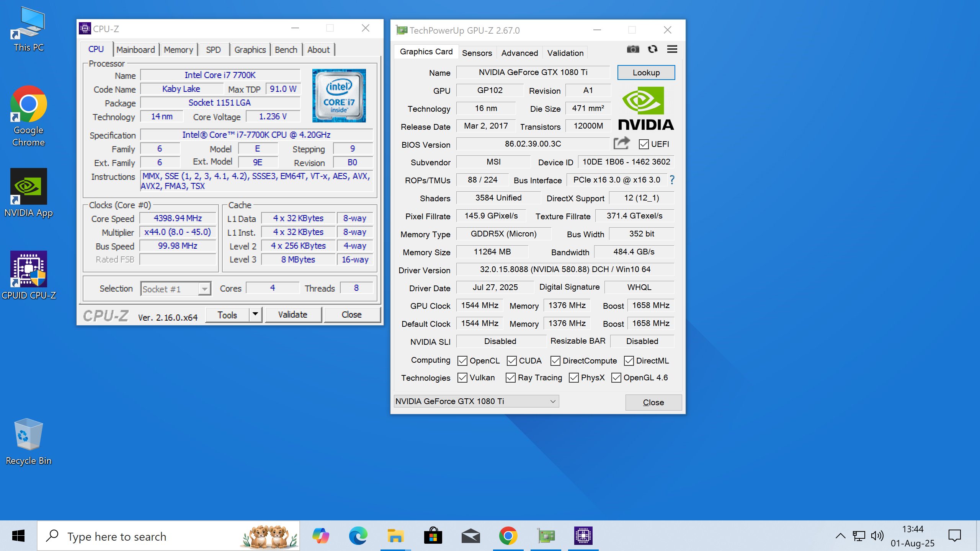Image resolution: width=980 pixels, height=551 pixels.
Task: Click Close button in CPU-Z
Action: coord(352,315)
